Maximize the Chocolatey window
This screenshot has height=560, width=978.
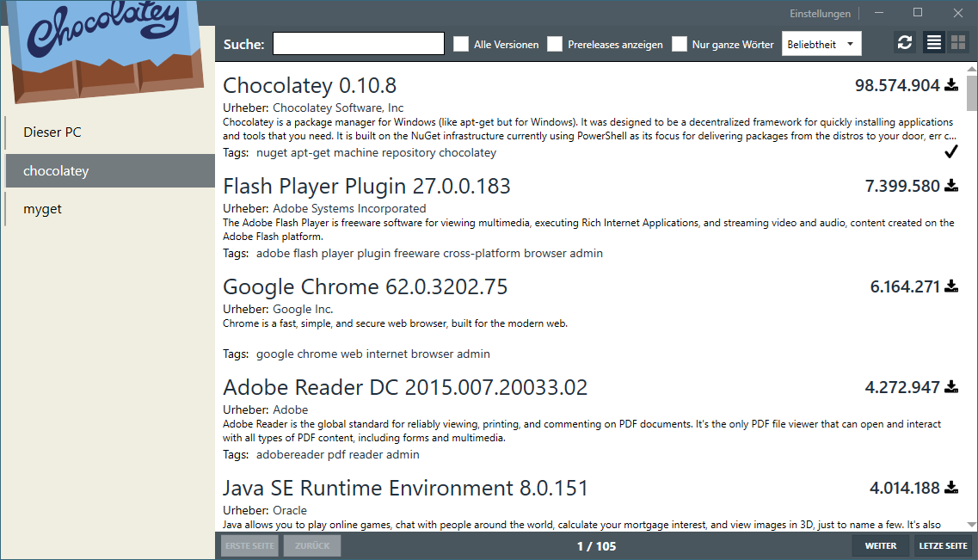(x=918, y=12)
